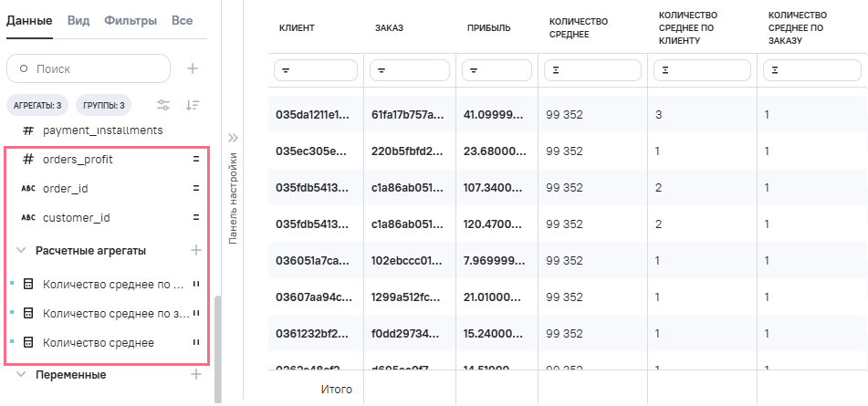Add a new calculated aggregate
This screenshot has height=406, width=868.
coord(195,250)
